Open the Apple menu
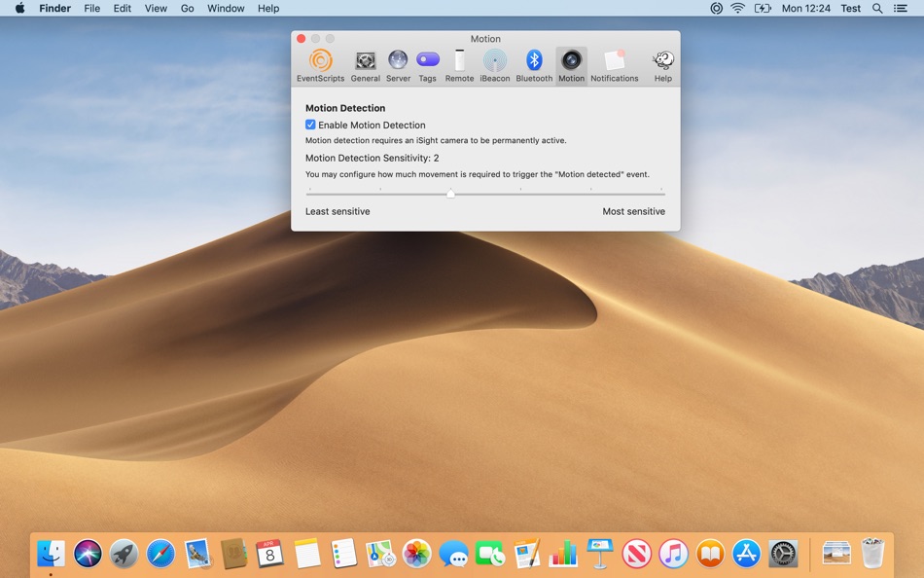Image resolution: width=924 pixels, height=578 pixels. [x=19, y=8]
